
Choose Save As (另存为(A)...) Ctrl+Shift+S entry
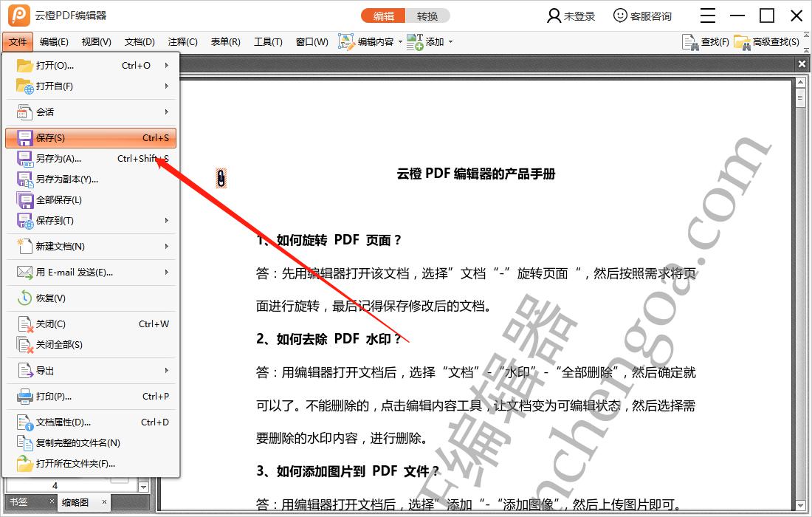click(x=91, y=159)
